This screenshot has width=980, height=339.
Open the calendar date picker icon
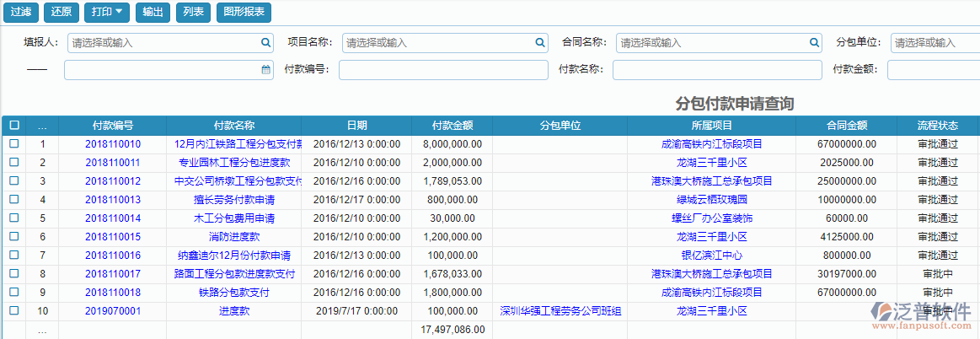(x=265, y=70)
